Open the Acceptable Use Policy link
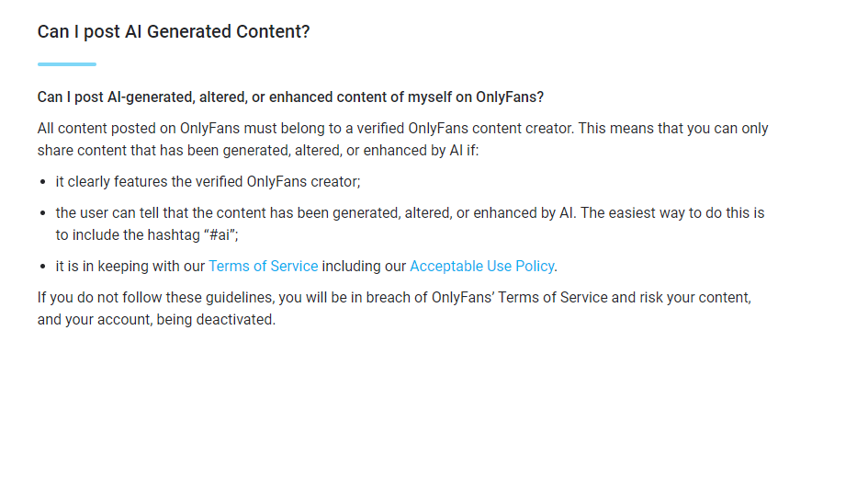 tap(481, 266)
